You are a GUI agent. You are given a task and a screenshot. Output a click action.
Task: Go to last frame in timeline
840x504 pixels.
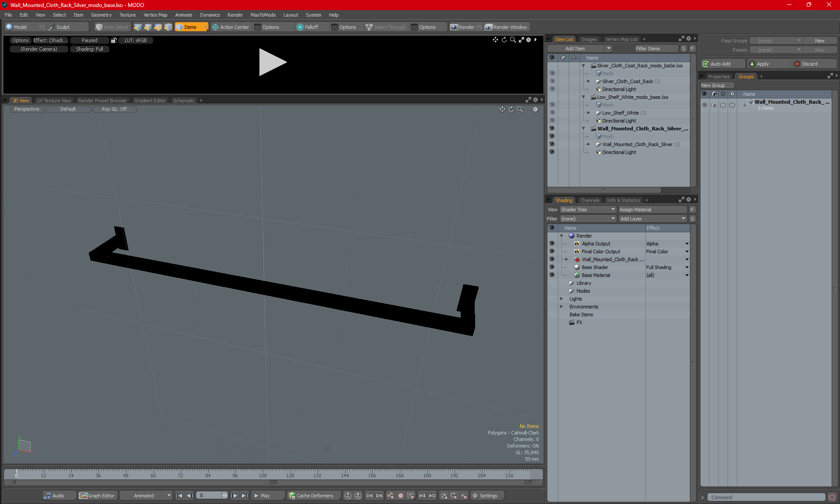245,496
